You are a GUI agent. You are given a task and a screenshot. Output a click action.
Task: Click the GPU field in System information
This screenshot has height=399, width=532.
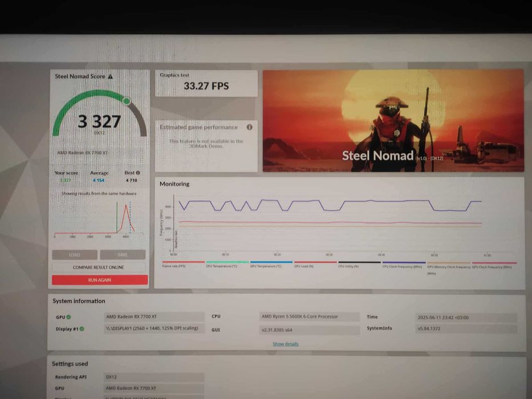(x=154, y=316)
